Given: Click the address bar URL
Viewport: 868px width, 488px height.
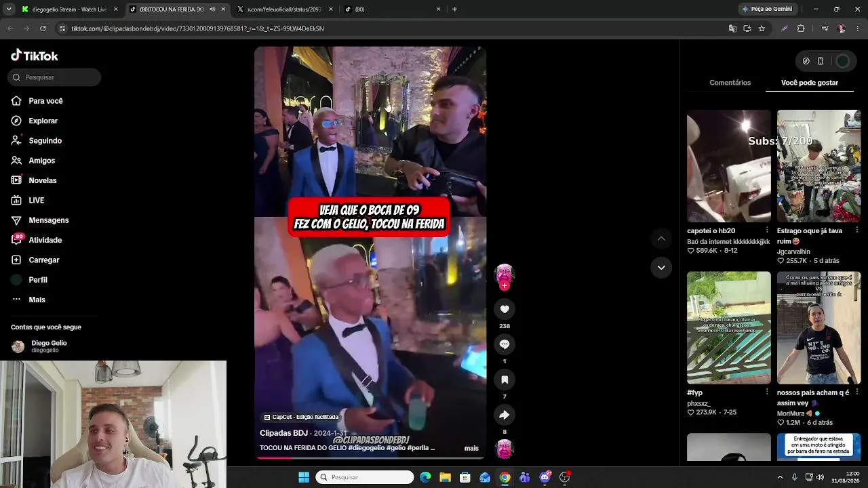Looking at the screenshot, I should click(x=197, y=28).
